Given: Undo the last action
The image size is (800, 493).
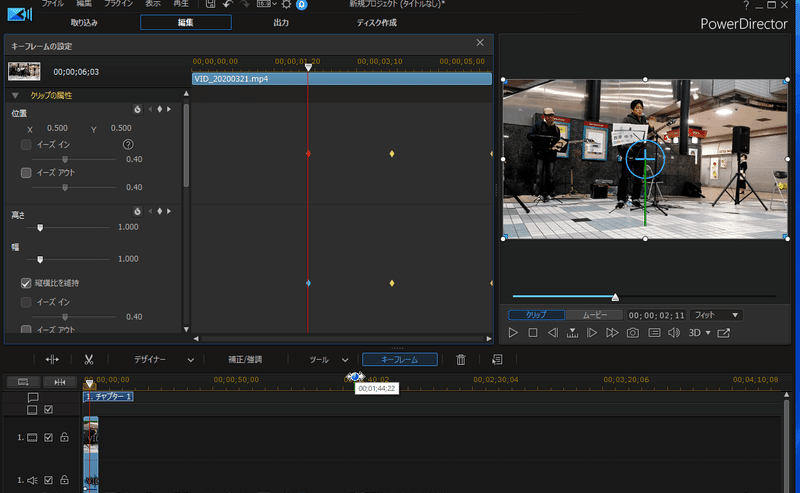Looking at the screenshot, I should point(228,4).
